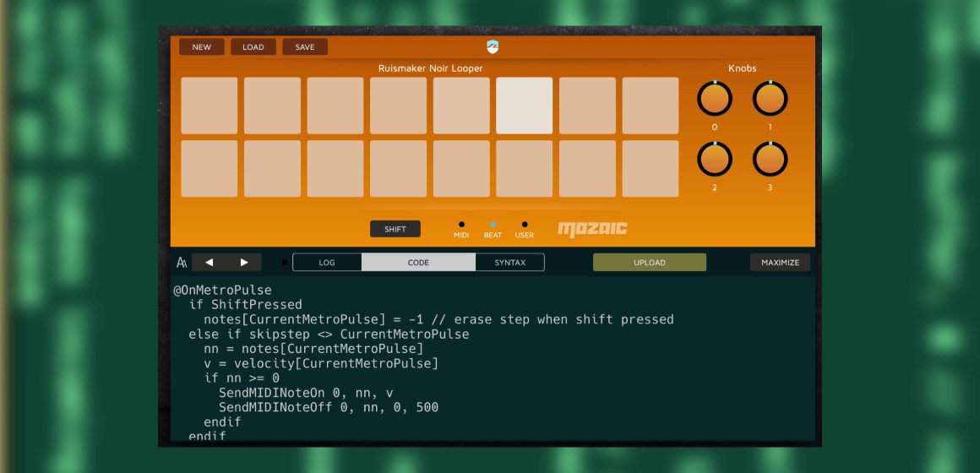Tap the last pad in the bottom row
The image size is (980, 473).
(x=651, y=169)
